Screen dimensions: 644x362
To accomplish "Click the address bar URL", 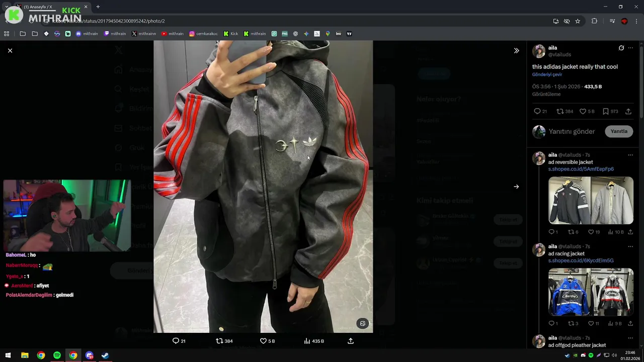I will 108,21.
